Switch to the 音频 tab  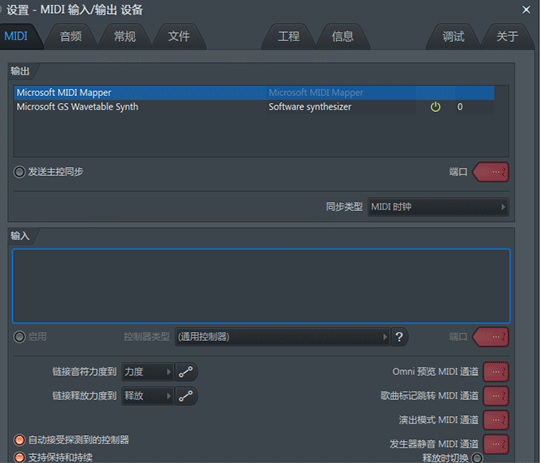pos(71,36)
